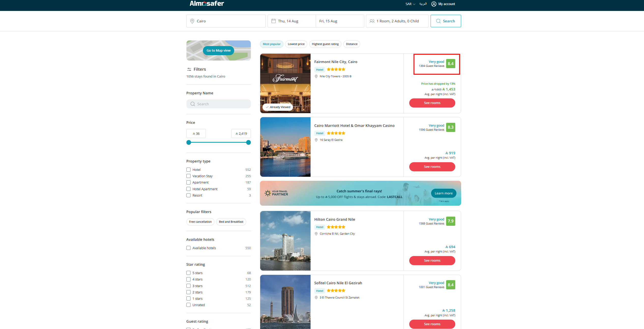
Task: Tick the Available hotels checkbox
Action: [x=188, y=248]
